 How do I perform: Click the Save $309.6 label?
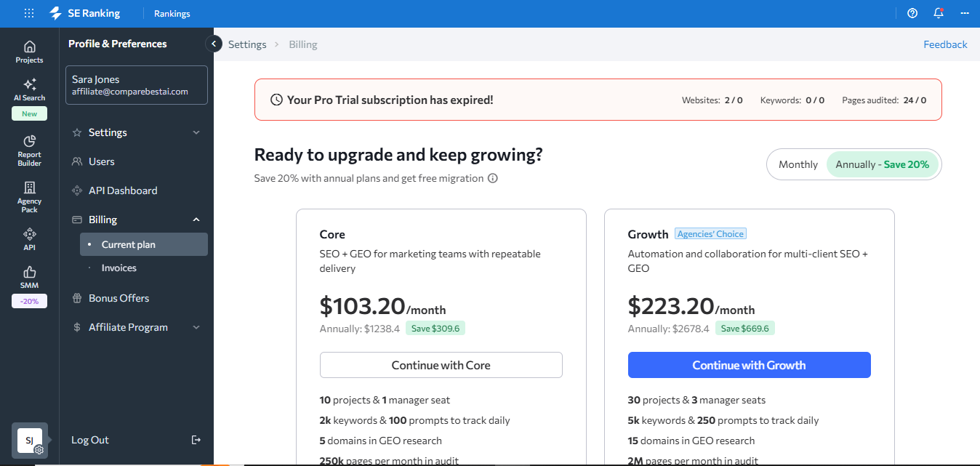pos(435,329)
